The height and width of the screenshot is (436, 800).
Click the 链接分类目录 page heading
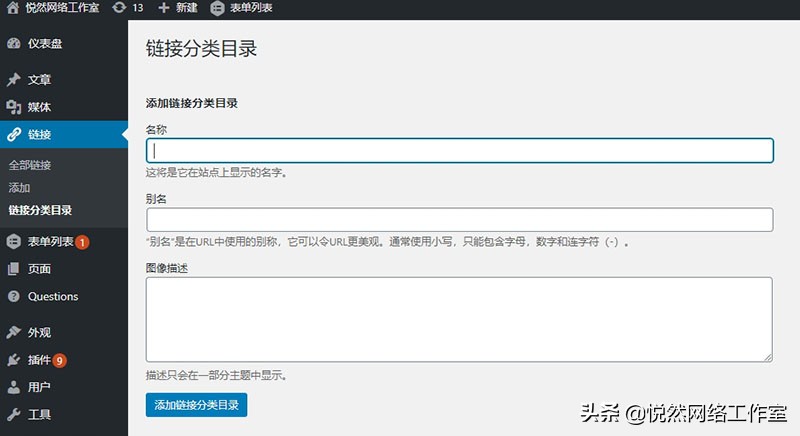[x=202, y=49]
